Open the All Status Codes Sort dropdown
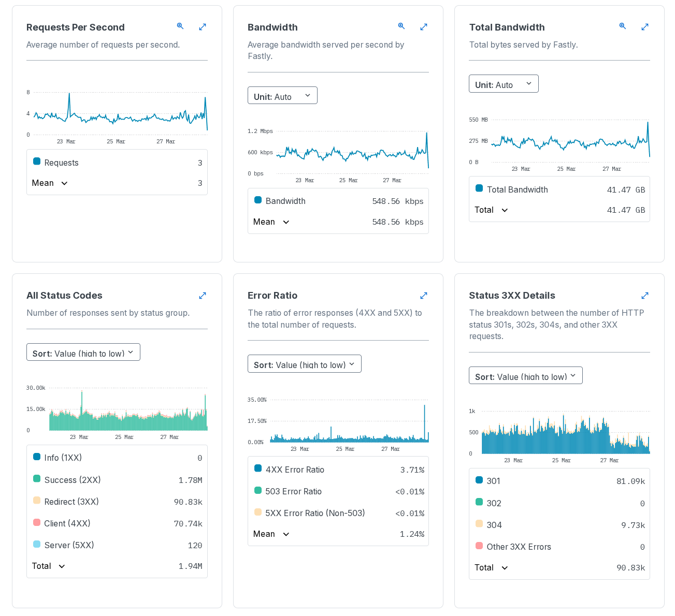Viewport: 675px width, 616px height. coord(83,353)
